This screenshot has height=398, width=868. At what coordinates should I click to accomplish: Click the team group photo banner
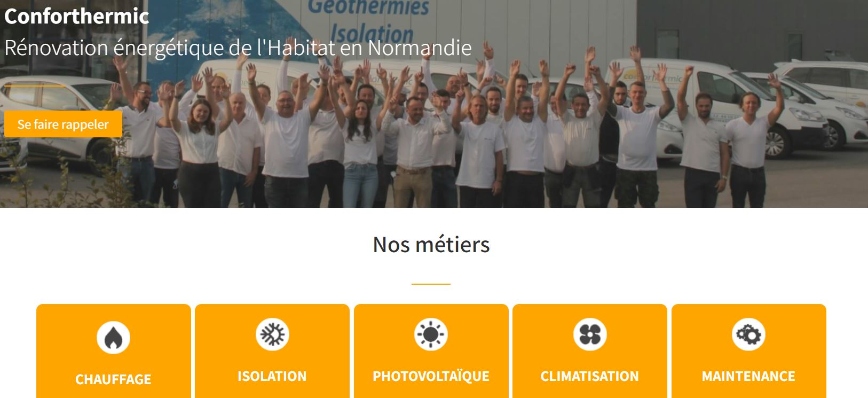434,104
